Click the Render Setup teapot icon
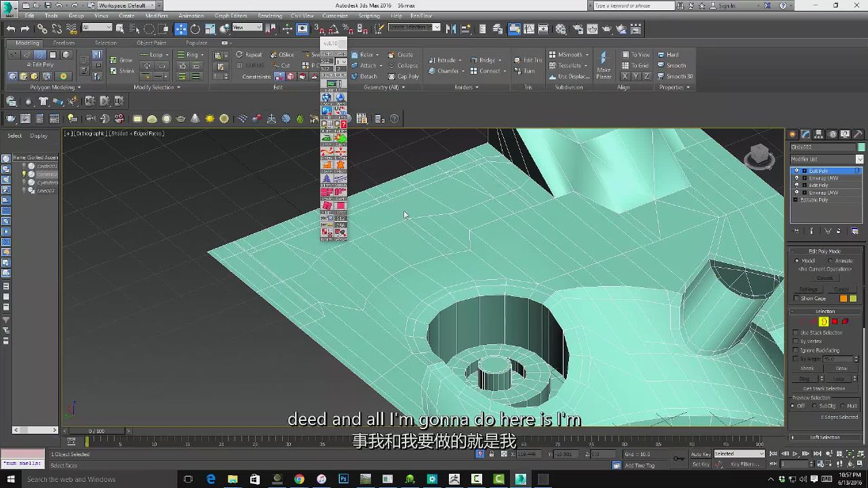868x488 pixels. (x=577, y=28)
